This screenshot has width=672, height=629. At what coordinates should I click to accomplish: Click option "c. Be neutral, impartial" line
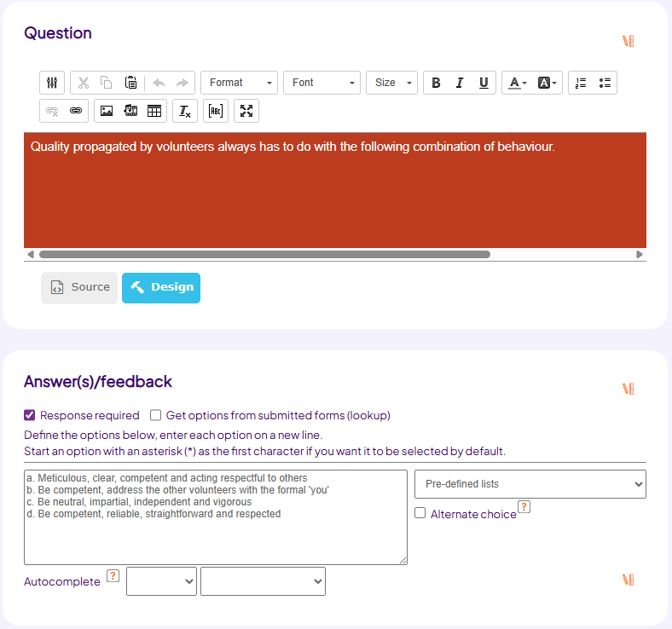click(x=139, y=502)
